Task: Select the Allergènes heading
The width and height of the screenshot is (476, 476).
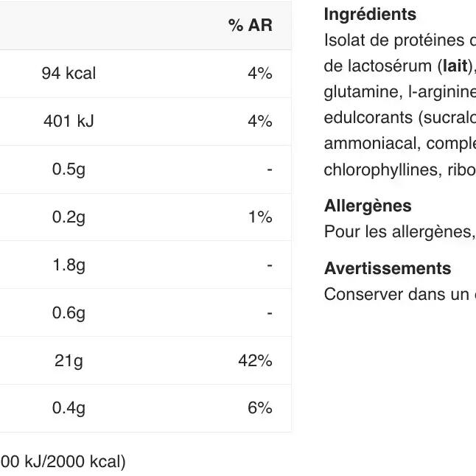Action: [x=368, y=206]
